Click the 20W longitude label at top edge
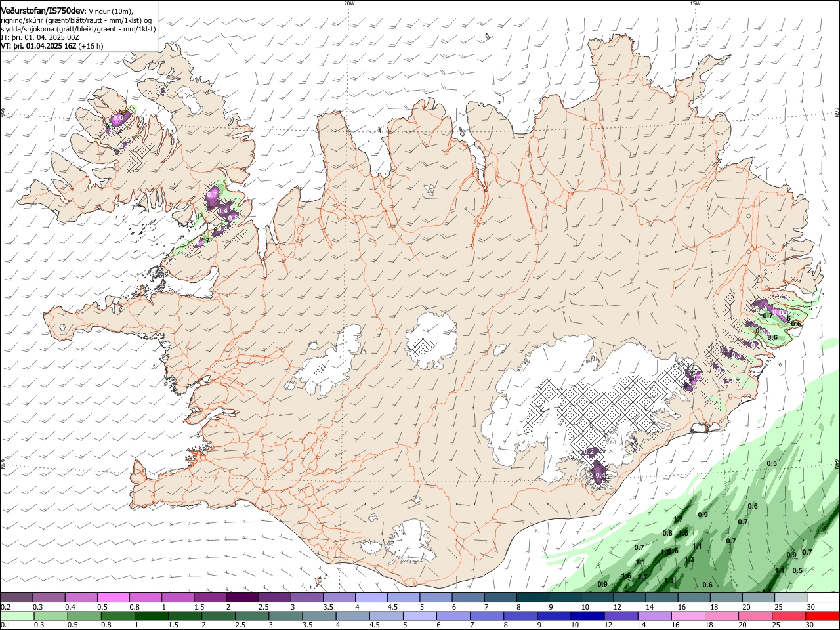The image size is (840, 630). click(x=349, y=3)
